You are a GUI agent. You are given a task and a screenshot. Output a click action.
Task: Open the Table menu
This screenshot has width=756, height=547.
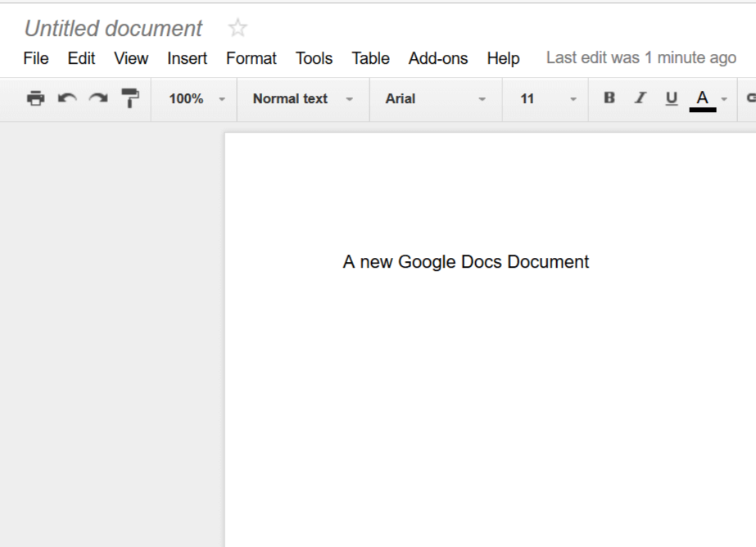point(370,58)
